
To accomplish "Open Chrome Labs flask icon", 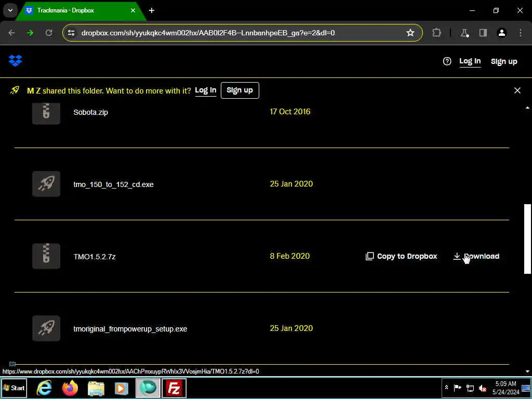I will (x=464, y=33).
